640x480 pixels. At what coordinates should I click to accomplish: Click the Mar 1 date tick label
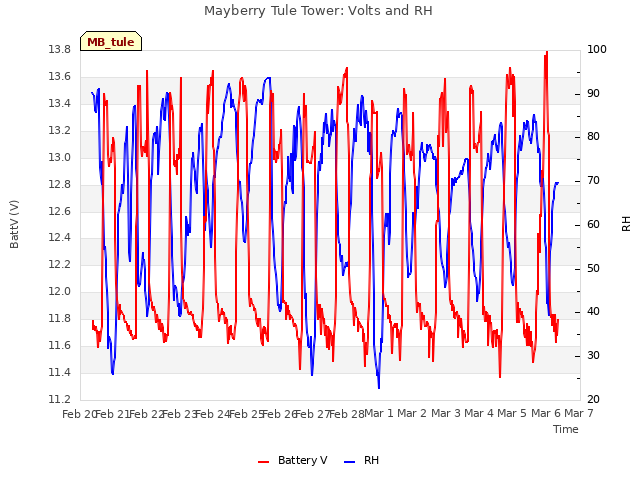coord(379,413)
